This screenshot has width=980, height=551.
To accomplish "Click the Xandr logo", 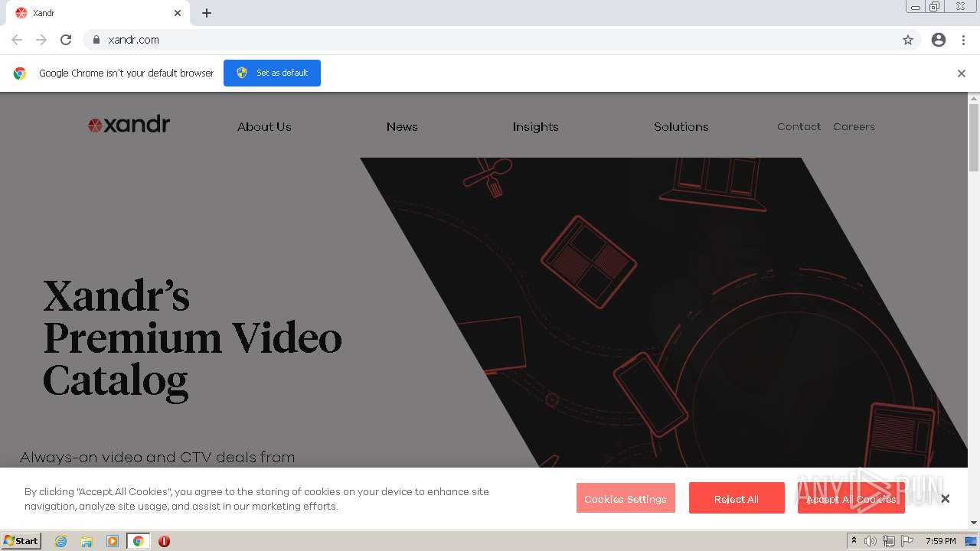I will 129,125.
